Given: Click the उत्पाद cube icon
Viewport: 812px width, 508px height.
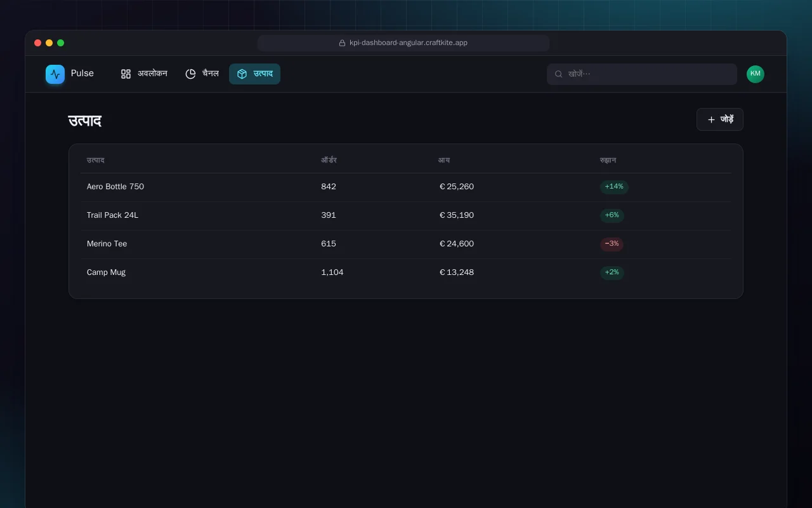Looking at the screenshot, I should coord(242,74).
